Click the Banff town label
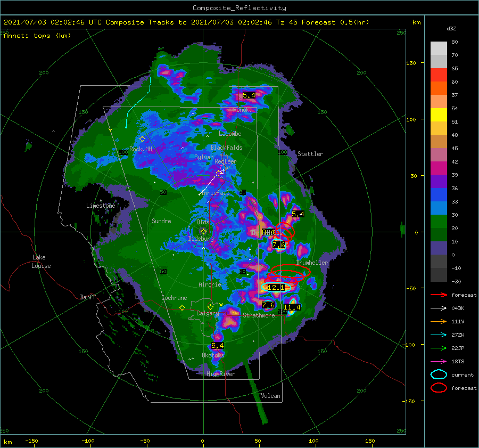Screen dimensions: 479x448 pos(88,297)
